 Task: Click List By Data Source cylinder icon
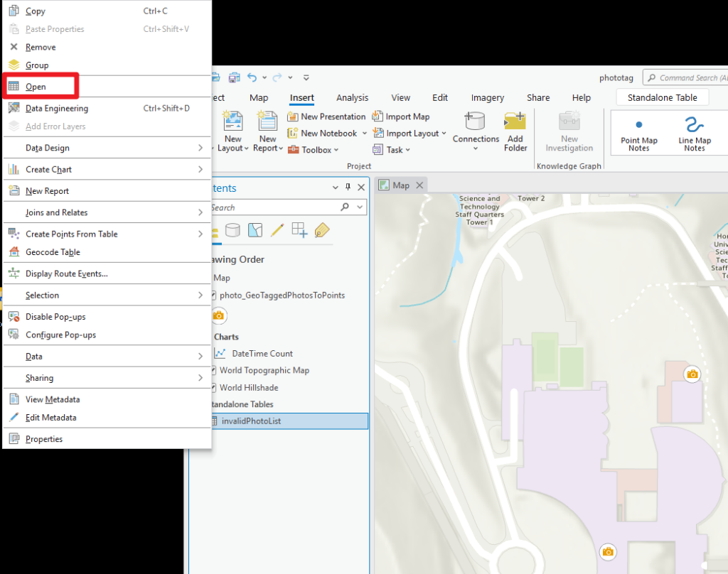click(232, 229)
